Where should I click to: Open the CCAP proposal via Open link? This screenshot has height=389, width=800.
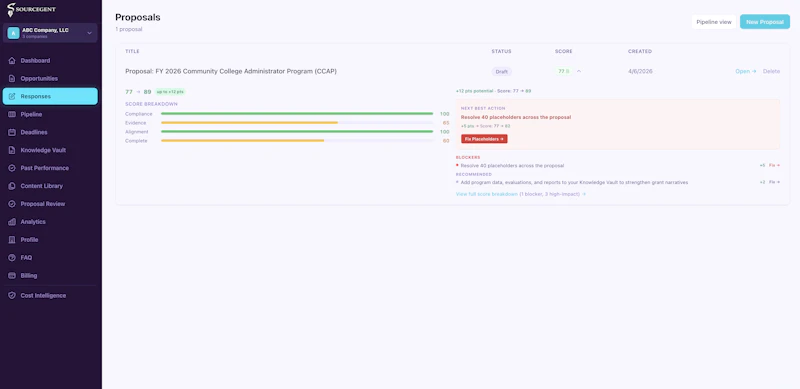tap(745, 71)
